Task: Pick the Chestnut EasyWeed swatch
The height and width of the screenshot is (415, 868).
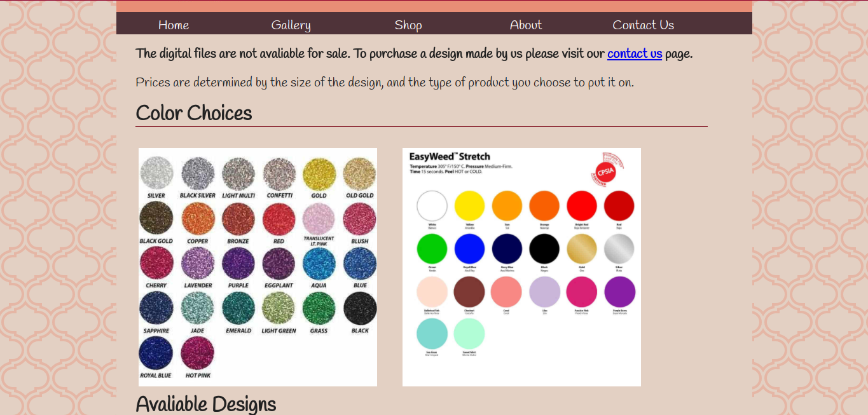Action: click(x=469, y=292)
